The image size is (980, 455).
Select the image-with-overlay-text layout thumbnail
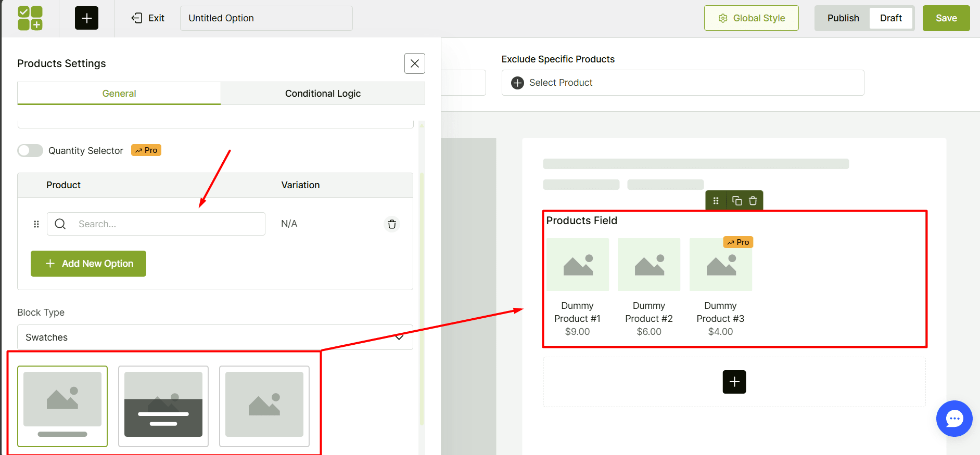tap(163, 406)
